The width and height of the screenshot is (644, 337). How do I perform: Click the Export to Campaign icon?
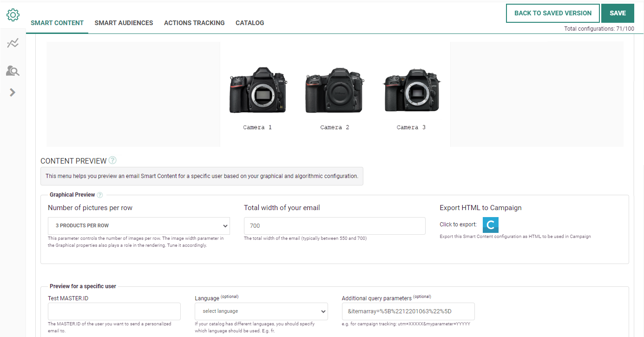490,225
